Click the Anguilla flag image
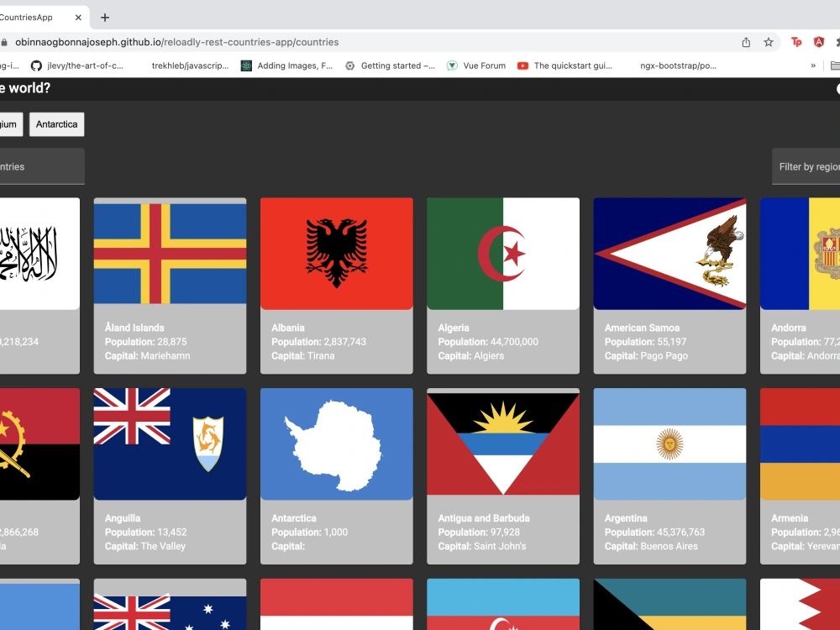The image size is (840, 630). (170, 444)
